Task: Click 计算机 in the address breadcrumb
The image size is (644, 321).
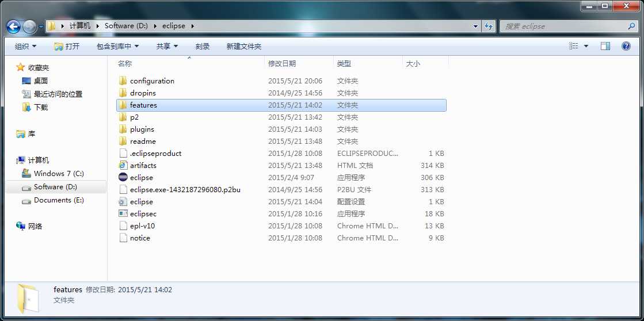Action: (79, 26)
